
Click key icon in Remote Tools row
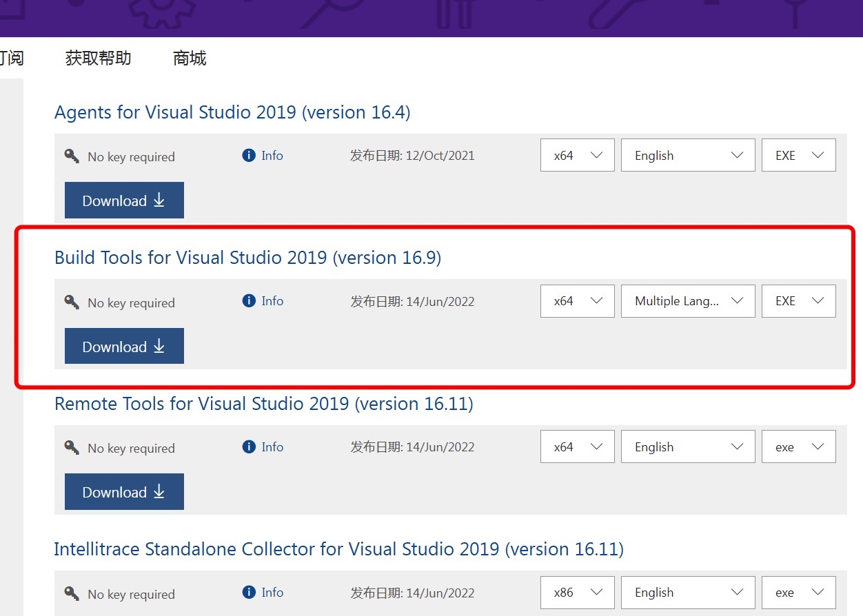(72, 448)
